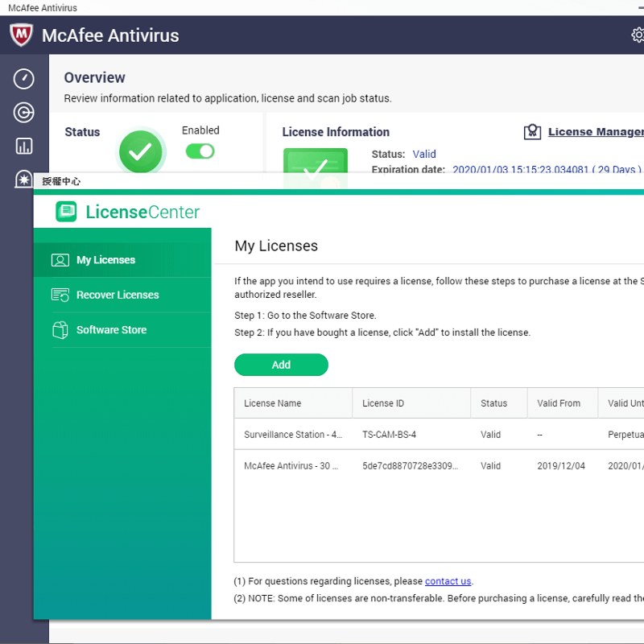644x644 pixels.
Task: Follow the "contact us" link
Action: click(448, 581)
